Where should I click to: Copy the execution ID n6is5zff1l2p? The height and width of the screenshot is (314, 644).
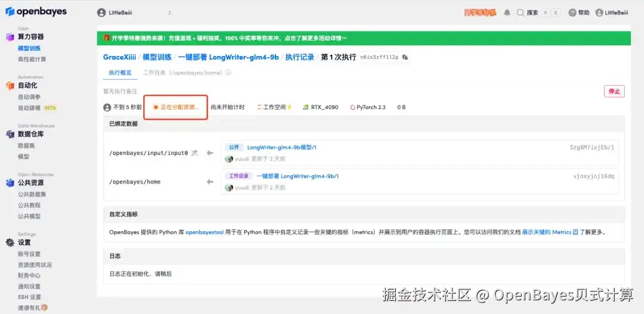coord(405,57)
